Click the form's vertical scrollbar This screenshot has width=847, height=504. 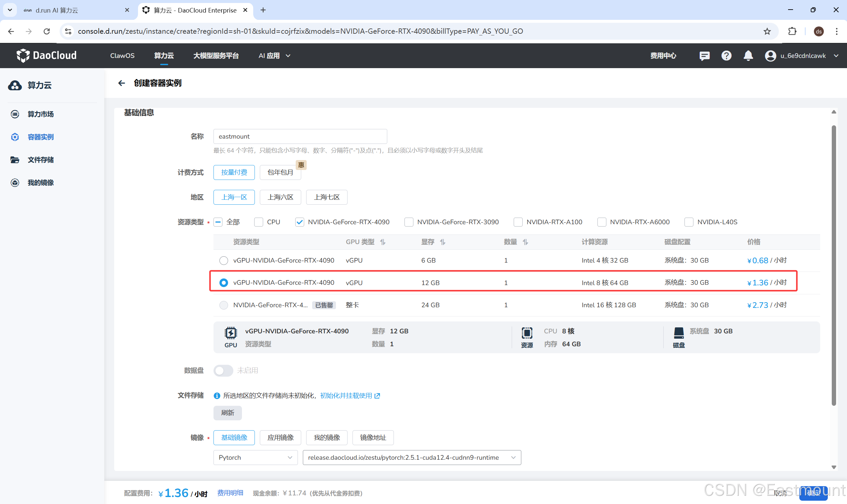tap(834, 265)
